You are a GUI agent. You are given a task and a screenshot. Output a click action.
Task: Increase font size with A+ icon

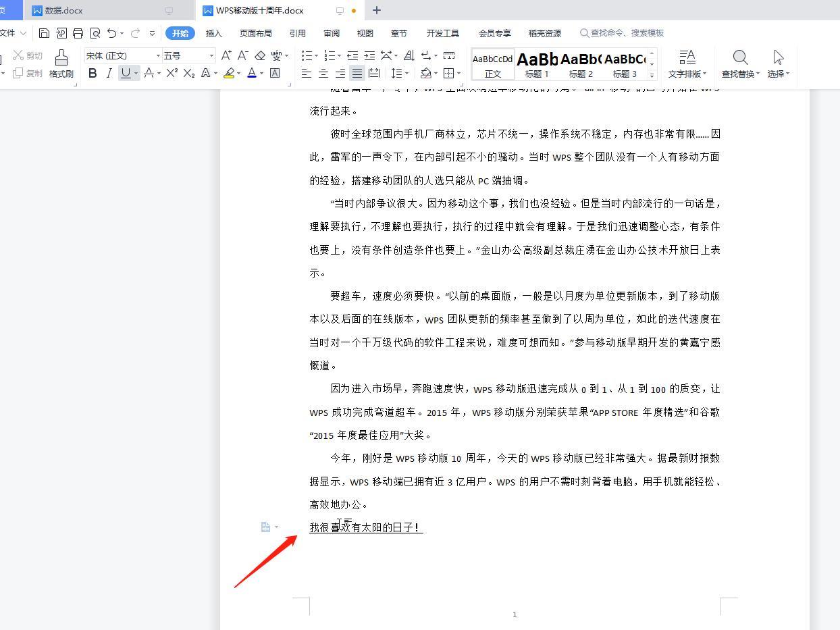point(226,55)
